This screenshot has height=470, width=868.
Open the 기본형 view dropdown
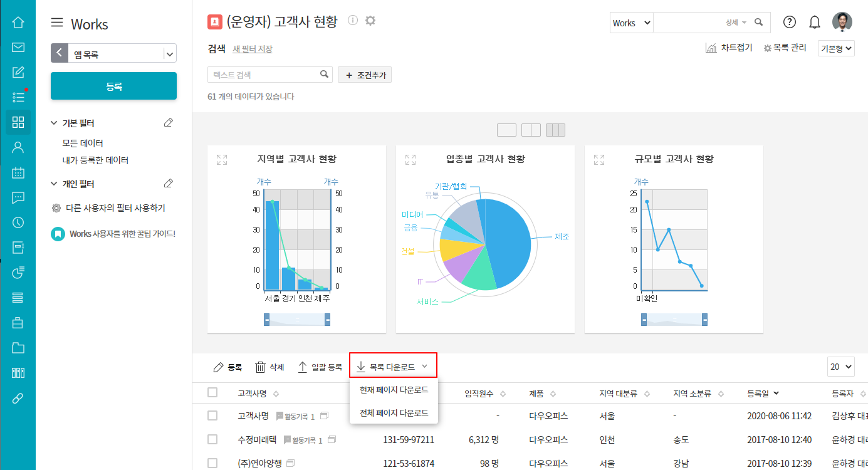click(836, 48)
